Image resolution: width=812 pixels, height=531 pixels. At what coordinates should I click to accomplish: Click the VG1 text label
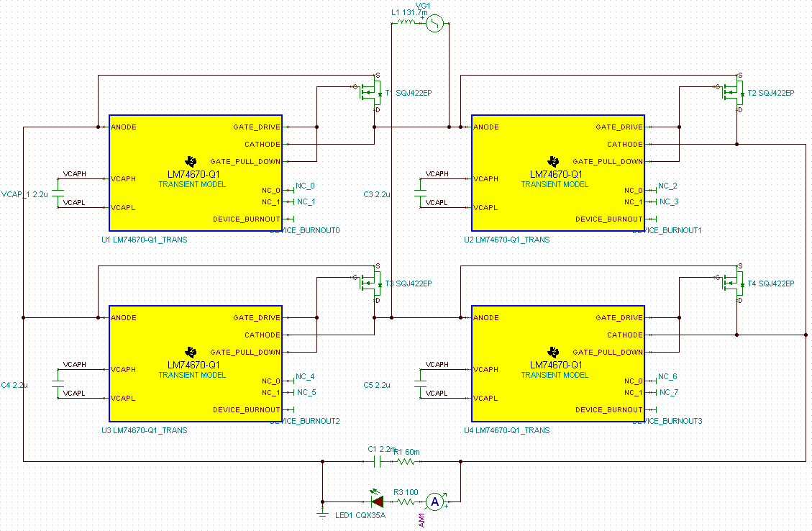[x=423, y=6]
